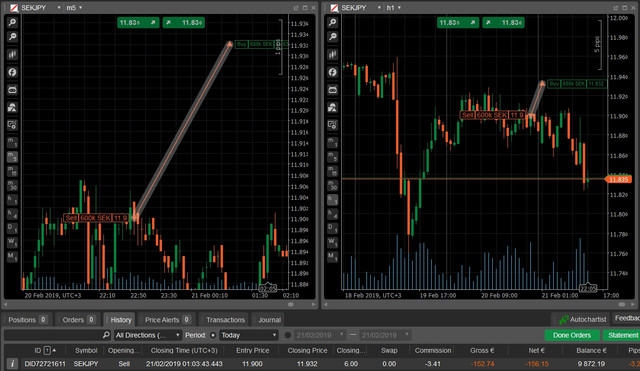The height and width of the screenshot is (371, 640).
Task: Open indicators icon in h1 chart toolbar
Action: tap(333, 107)
